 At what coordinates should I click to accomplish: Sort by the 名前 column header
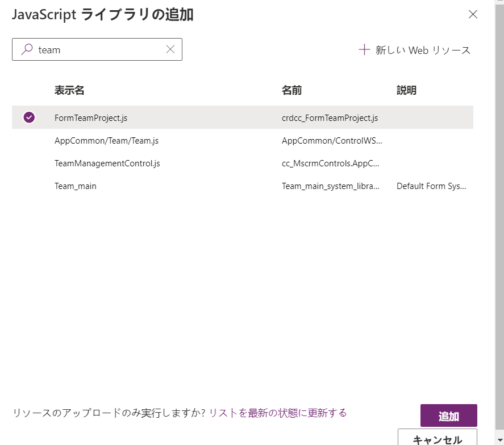(291, 90)
